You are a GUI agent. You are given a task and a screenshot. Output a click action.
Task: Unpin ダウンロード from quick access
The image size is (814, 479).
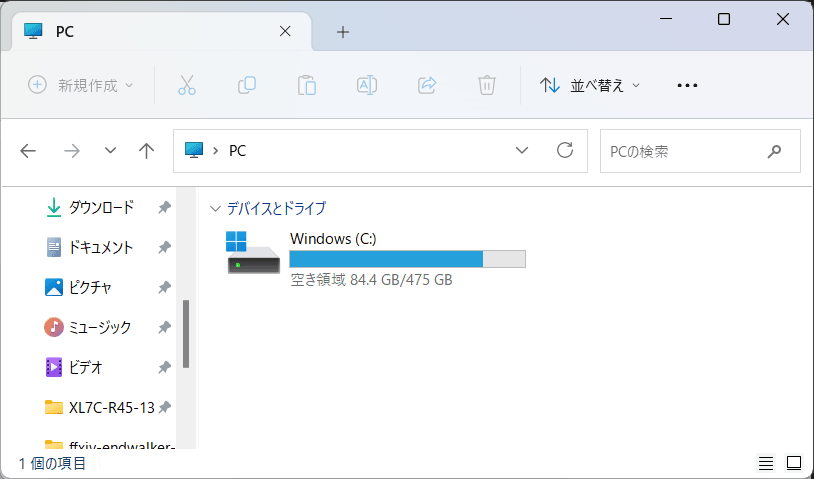(164, 208)
